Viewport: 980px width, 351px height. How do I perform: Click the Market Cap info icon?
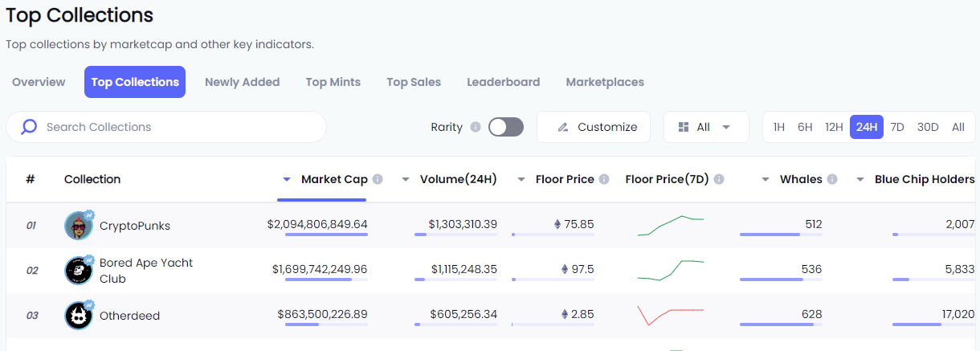[x=378, y=179]
